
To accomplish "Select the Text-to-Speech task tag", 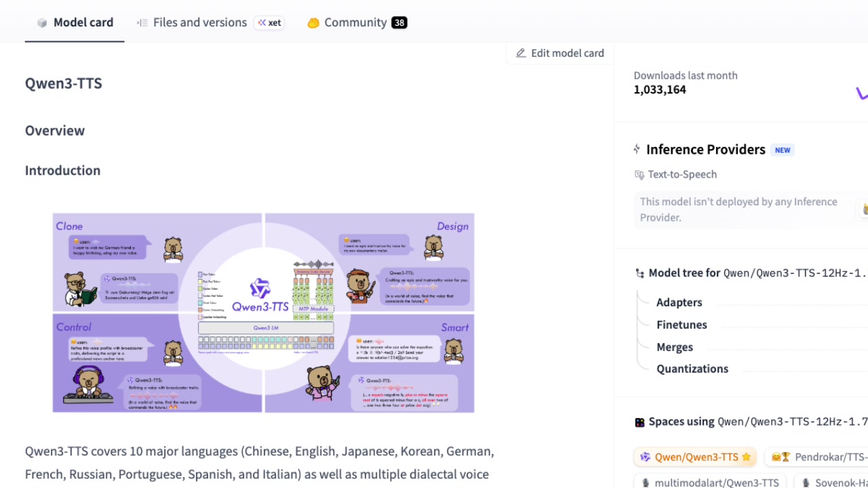I will [682, 174].
